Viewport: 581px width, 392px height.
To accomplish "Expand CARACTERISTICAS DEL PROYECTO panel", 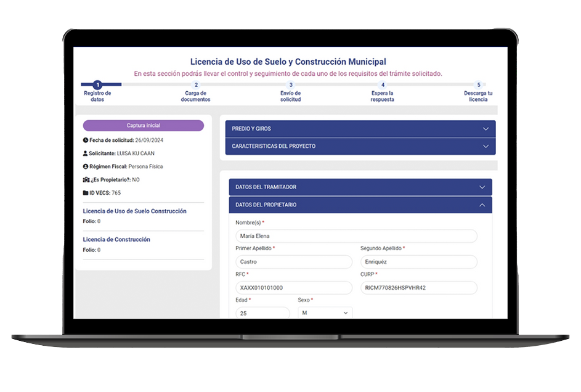I will [x=360, y=147].
